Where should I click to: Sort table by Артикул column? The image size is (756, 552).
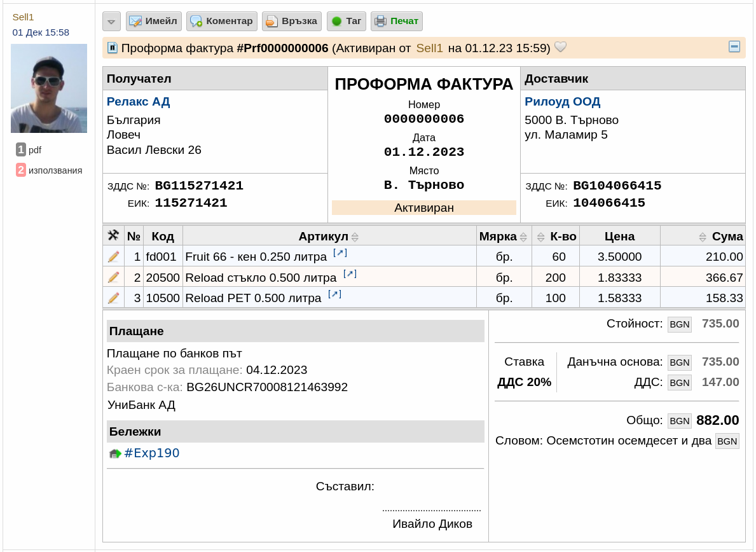(x=355, y=237)
